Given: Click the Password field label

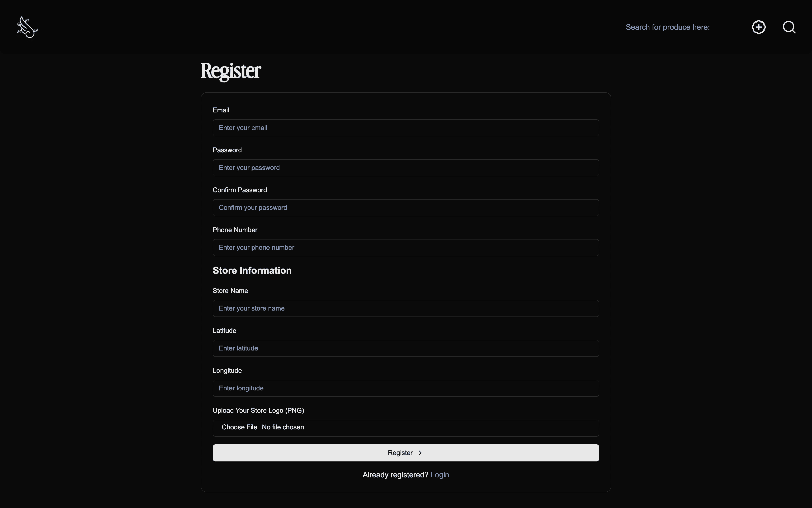Looking at the screenshot, I should [227, 150].
